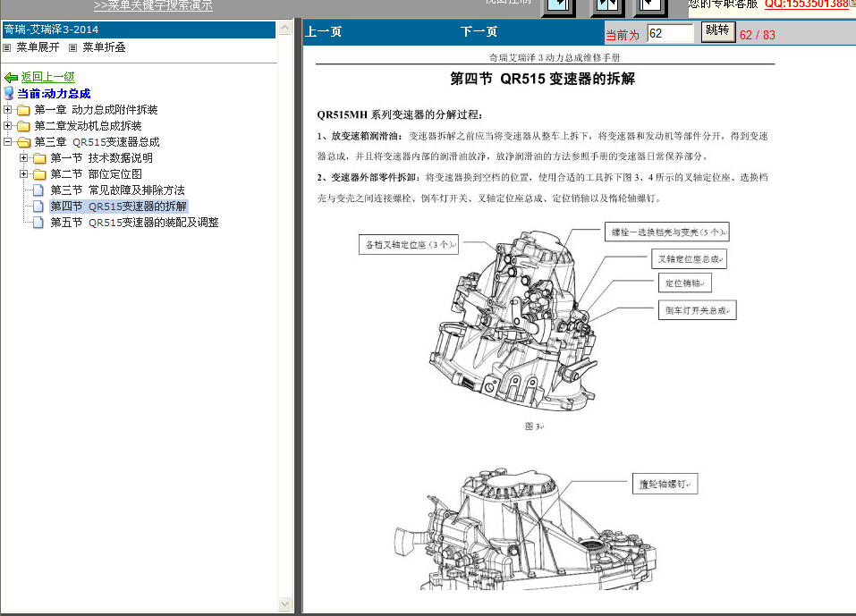Click the folder icon for 第一章 动力总成附件拆装
The image size is (856, 616).
pyautogui.click(x=23, y=110)
